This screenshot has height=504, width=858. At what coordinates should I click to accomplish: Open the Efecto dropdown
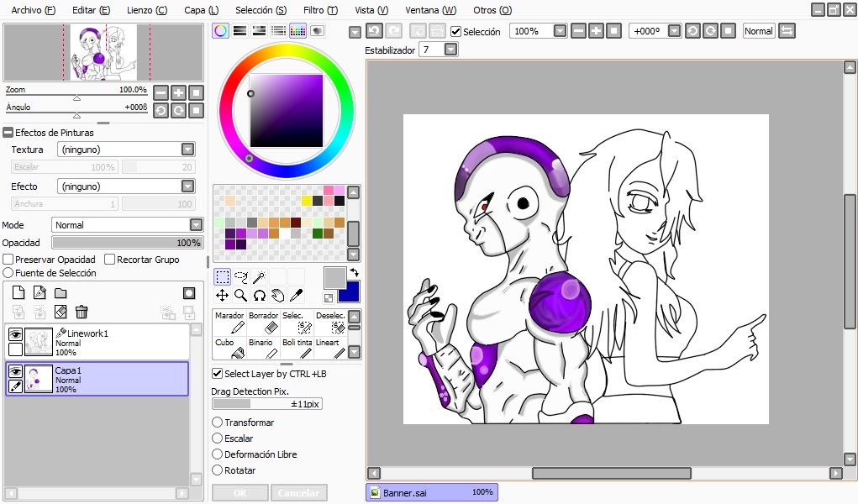[x=187, y=186]
